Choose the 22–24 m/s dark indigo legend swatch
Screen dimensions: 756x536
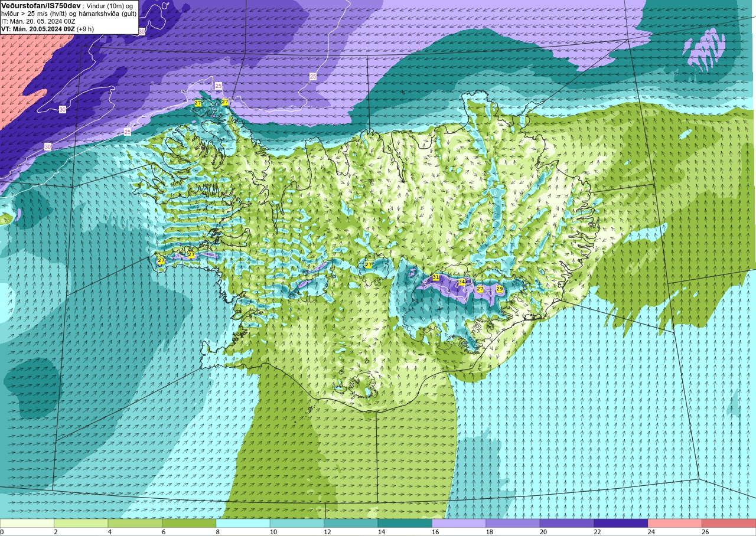coord(621,523)
